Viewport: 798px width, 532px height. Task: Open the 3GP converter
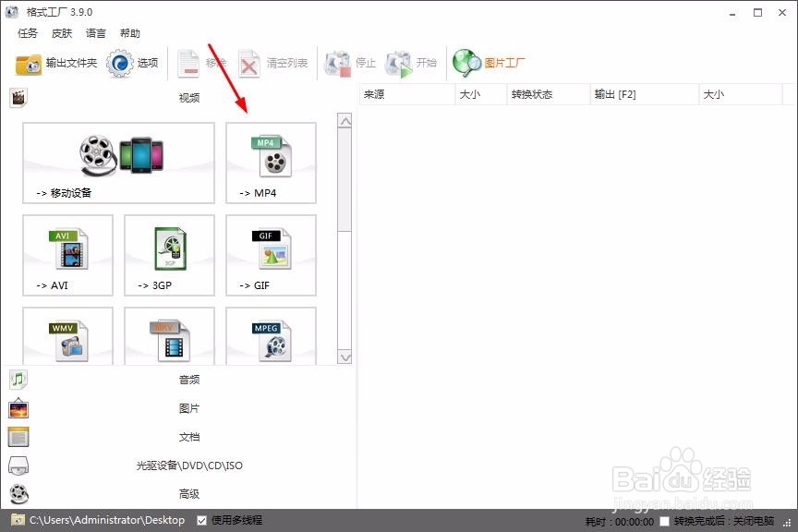pyautogui.click(x=168, y=255)
